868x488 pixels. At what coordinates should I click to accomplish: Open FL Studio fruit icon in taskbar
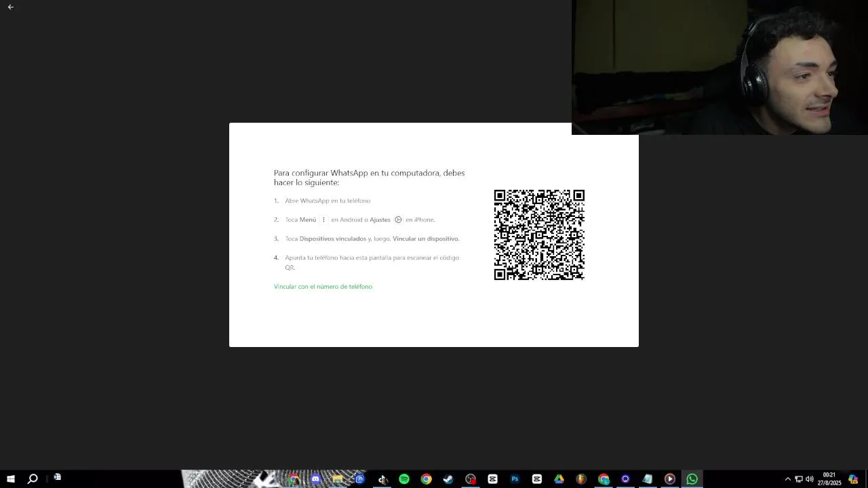(581, 479)
